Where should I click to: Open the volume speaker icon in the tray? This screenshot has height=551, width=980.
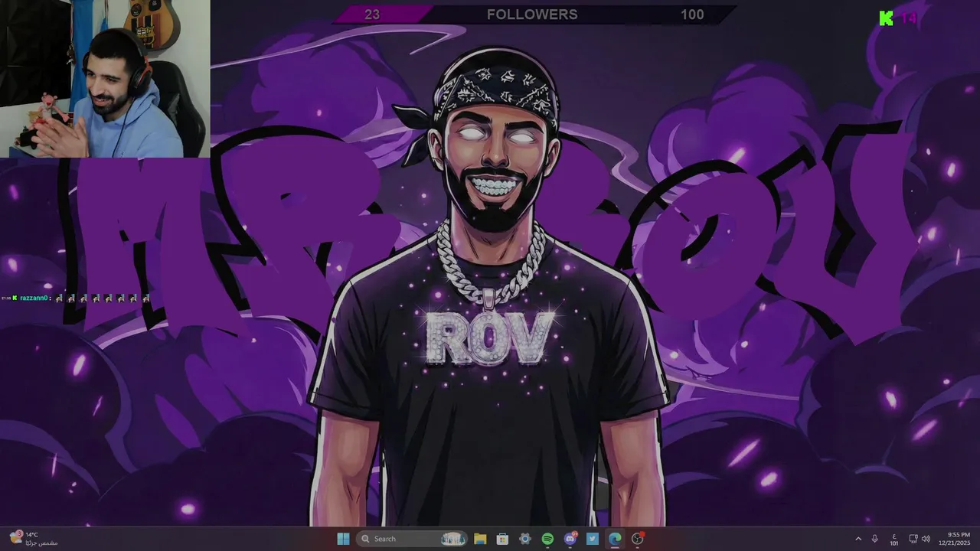[x=926, y=539]
